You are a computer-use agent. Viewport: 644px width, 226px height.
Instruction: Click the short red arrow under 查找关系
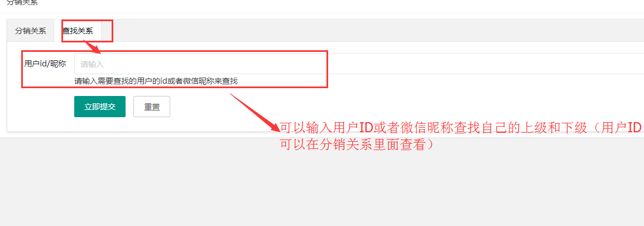click(92, 47)
